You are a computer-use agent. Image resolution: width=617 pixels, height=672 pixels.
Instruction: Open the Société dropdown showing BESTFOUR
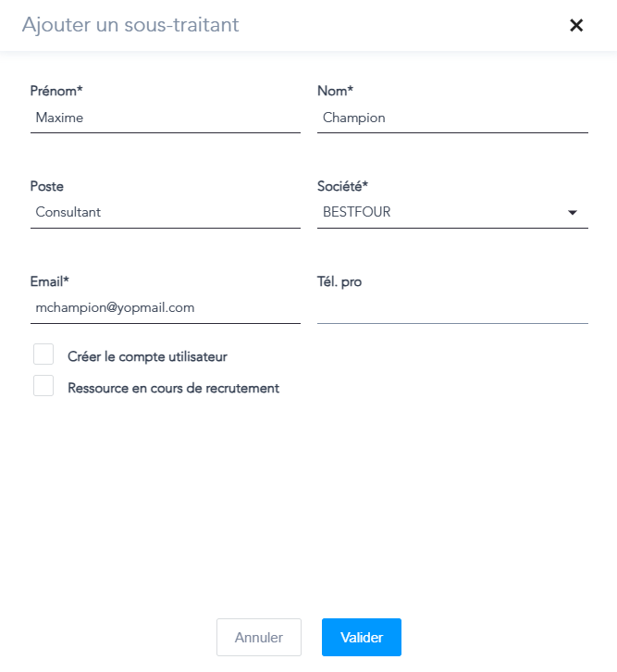click(444, 213)
